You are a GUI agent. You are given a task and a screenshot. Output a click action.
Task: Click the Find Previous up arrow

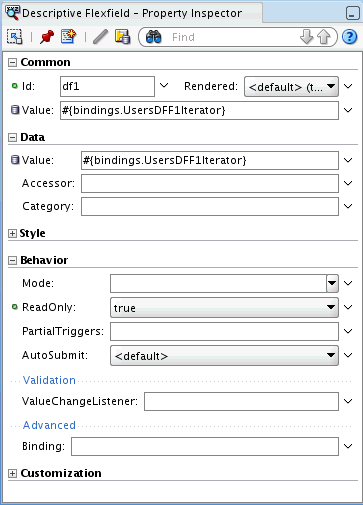(323, 37)
